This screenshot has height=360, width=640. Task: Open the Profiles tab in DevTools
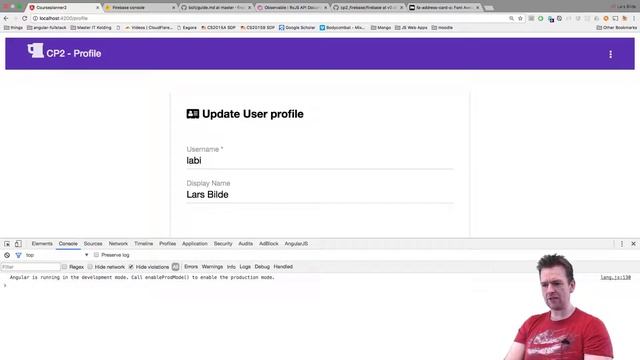167,244
